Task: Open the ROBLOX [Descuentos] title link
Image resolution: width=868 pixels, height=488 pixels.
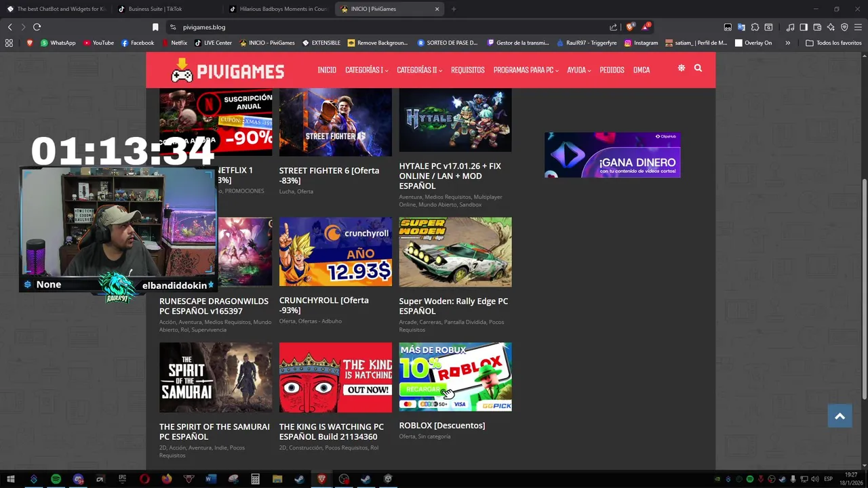Action: click(441, 426)
